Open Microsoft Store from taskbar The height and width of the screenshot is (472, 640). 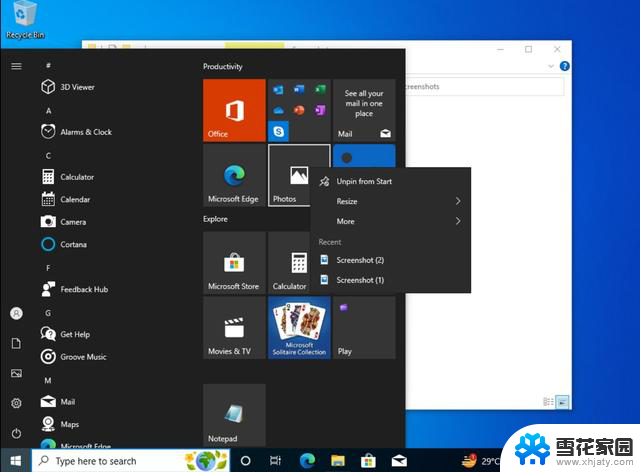(368, 461)
